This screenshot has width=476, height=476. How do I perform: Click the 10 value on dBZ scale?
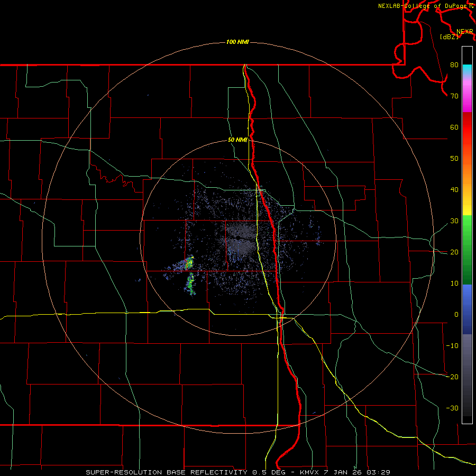[454, 283]
